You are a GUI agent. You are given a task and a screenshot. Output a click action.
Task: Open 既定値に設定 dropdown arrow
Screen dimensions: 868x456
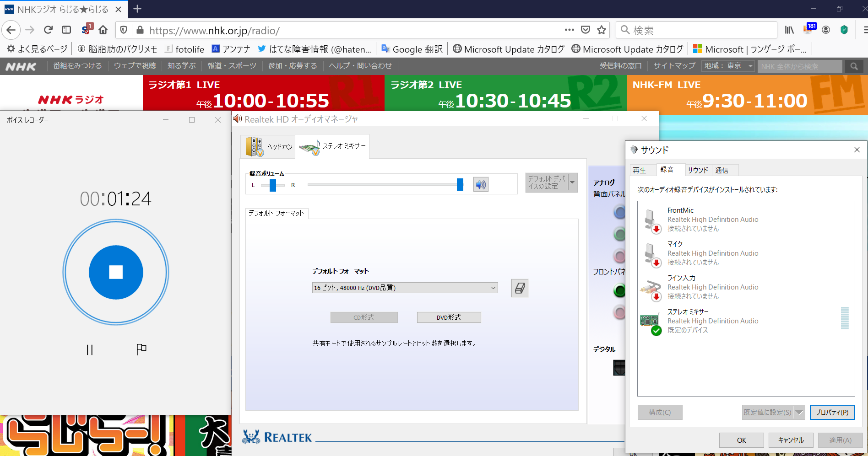[799, 412]
